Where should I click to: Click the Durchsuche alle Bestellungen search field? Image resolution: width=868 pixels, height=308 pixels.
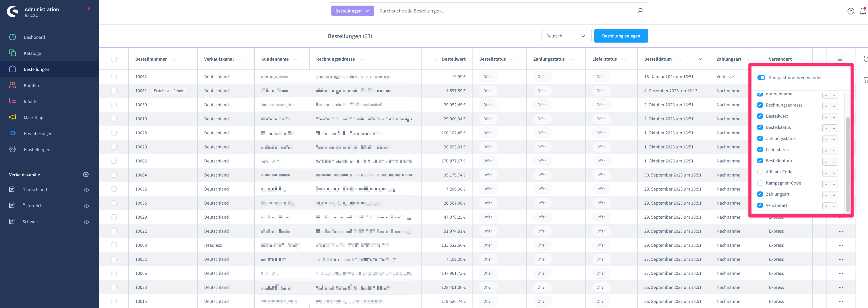coord(506,11)
